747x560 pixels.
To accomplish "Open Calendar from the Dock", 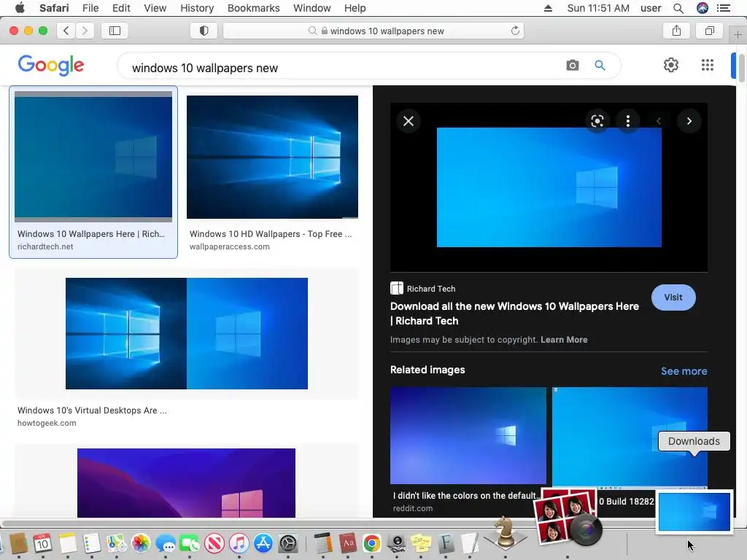I will tap(42, 542).
